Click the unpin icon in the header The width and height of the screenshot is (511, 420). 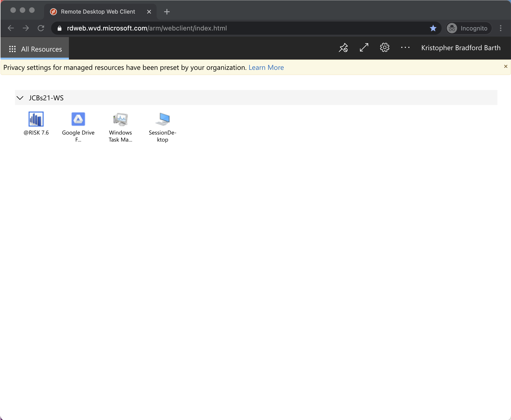[343, 48]
